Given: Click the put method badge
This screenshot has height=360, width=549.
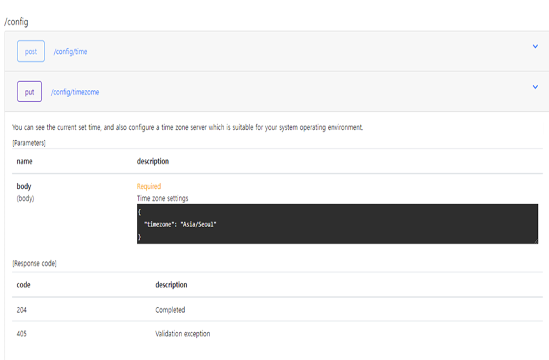Looking at the screenshot, I should (x=29, y=91).
